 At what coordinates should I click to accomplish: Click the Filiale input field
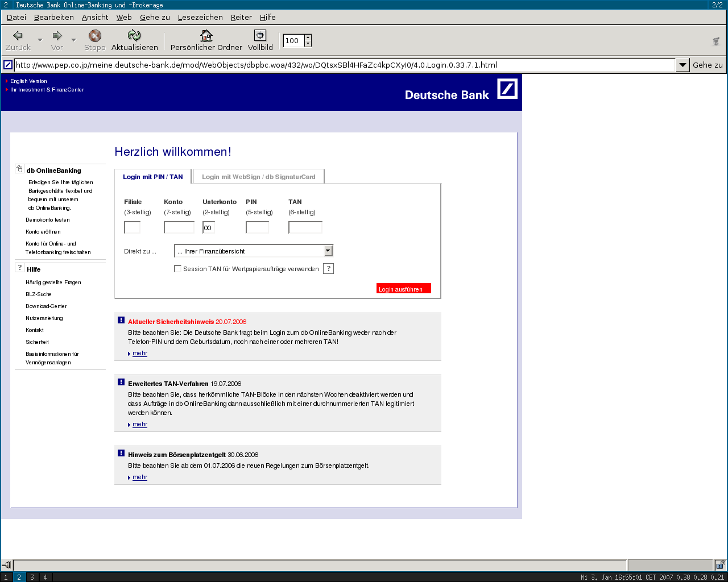pos(132,227)
